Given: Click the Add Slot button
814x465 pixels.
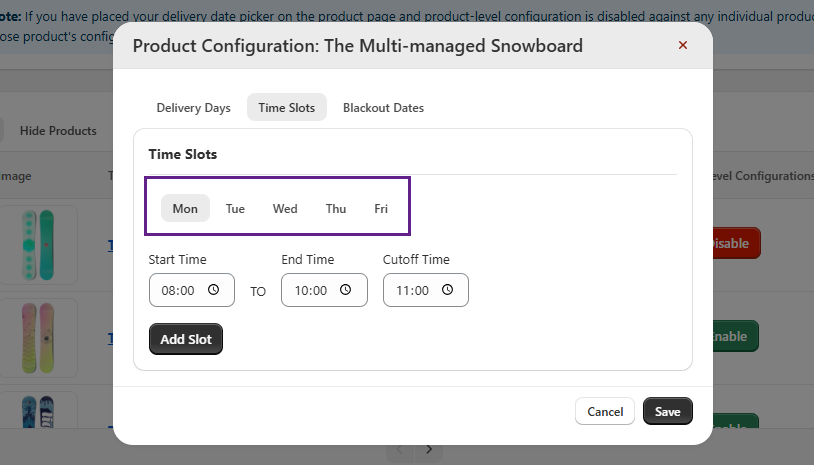Looking at the screenshot, I should (x=186, y=339).
